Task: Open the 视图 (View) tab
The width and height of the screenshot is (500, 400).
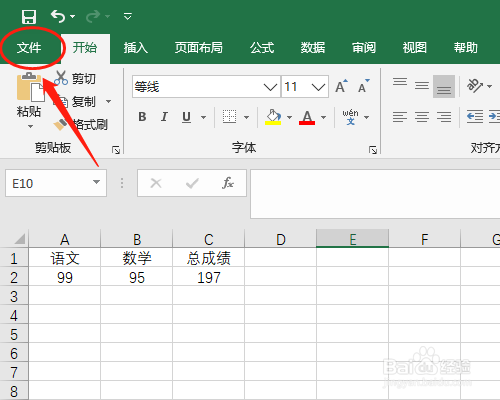Action: point(414,48)
